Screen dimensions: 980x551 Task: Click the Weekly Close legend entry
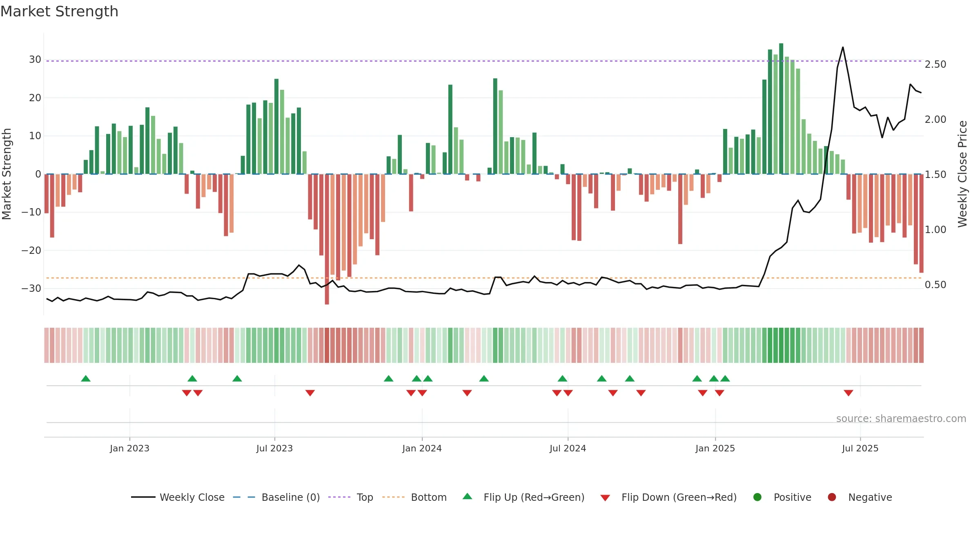point(178,497)
